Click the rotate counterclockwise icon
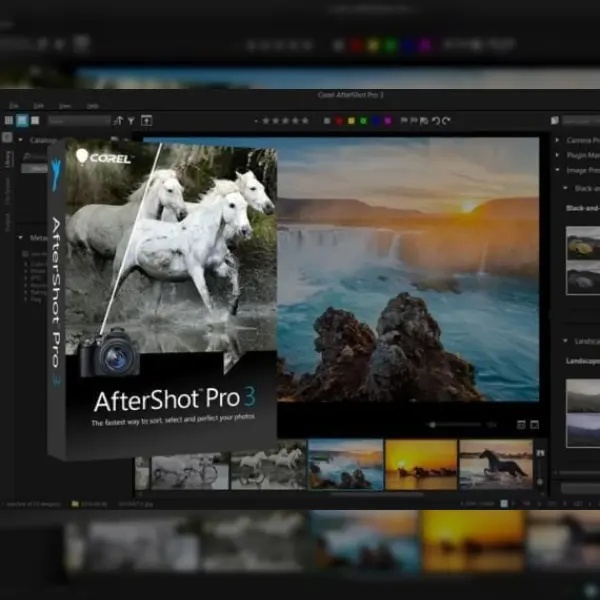Viewport: 600px width, 600px height. (x=435, y=121)
